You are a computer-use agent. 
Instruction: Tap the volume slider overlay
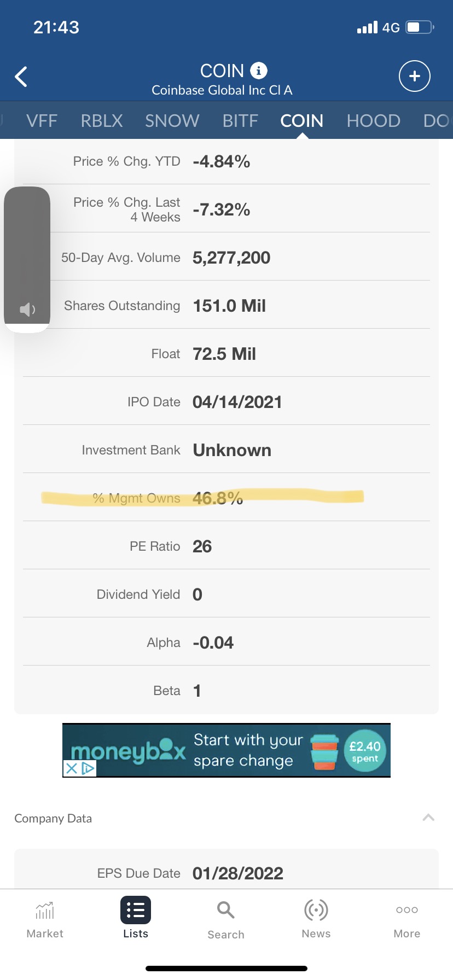[x=27, y=257]
